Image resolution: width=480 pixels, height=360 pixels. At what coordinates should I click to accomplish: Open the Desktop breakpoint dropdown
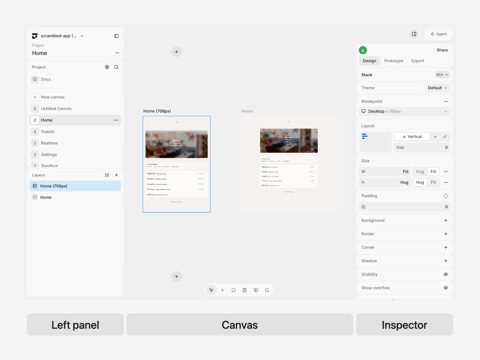point(405,111)
